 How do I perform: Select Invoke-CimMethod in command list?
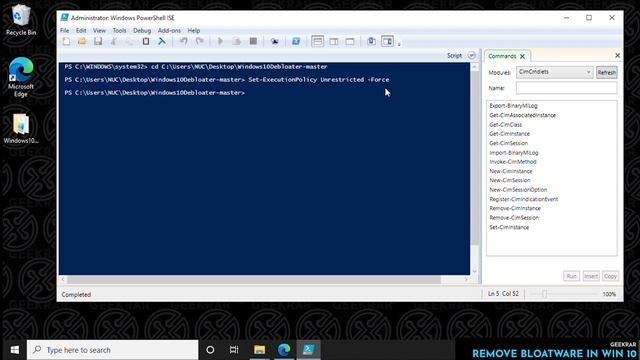pyautogui.click(x=513, y=162)
